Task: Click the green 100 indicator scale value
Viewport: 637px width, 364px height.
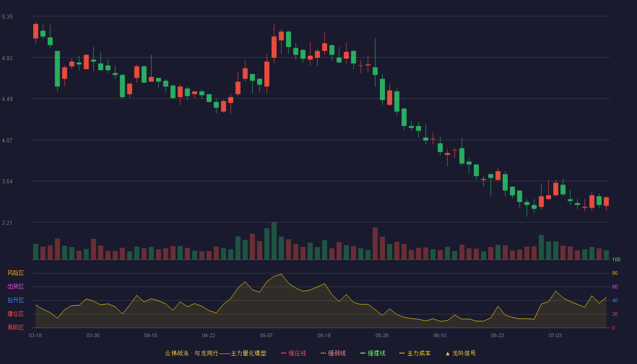Action: [x=616, y=260]
